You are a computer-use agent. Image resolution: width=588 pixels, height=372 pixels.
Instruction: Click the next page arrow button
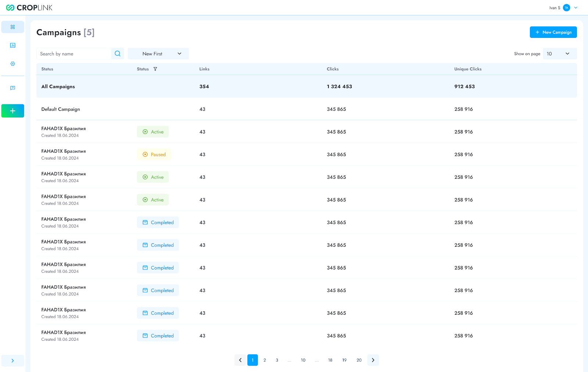coord(373,360)
